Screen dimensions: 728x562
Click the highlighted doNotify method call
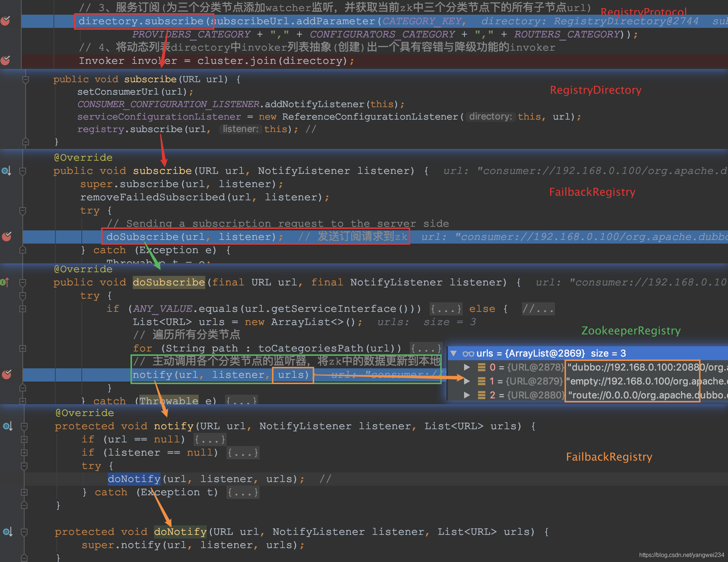pyautogui.click(x=134, y=479)
